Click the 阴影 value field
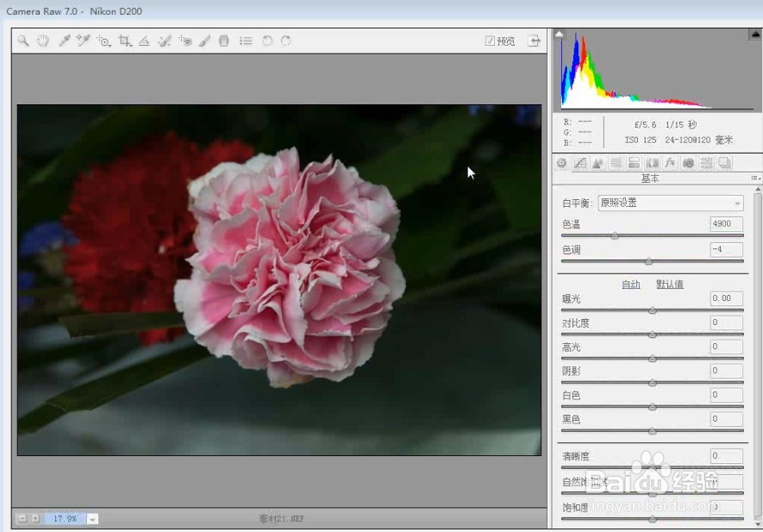This screenshot has width=763, height=532. tap(726, 371)
